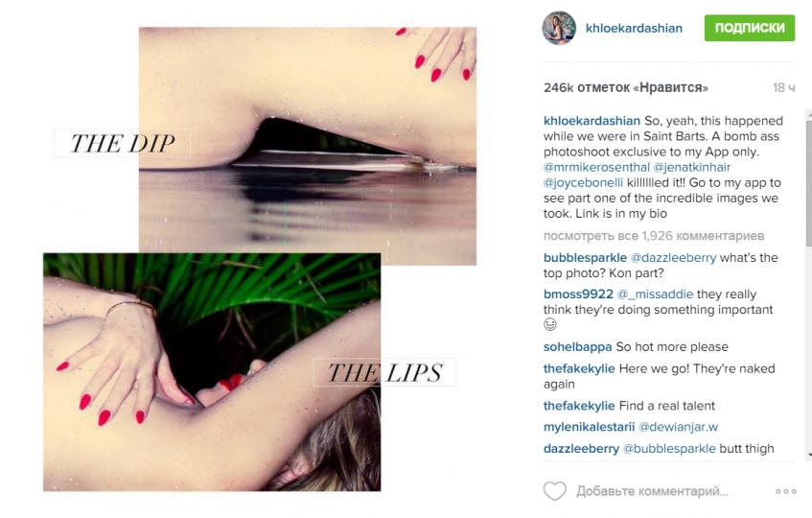Open the khloekardashian profile avatar
The height and width of the screenshot is (518, 812).
(x=559, y=28)
